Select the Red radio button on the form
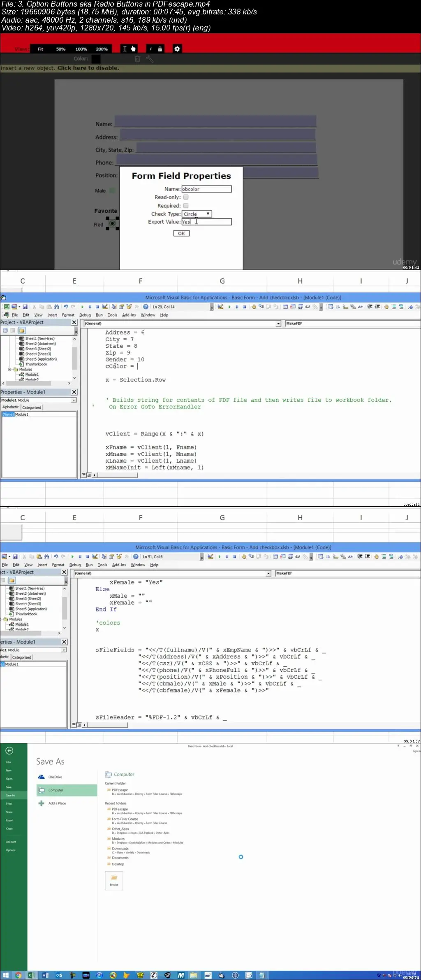This screenshot has width=421, height=980. 112,223
